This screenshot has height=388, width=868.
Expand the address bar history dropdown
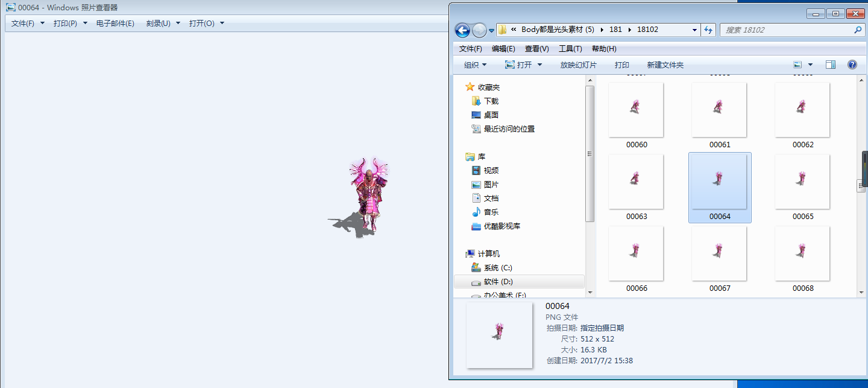[x=694, y=30]
